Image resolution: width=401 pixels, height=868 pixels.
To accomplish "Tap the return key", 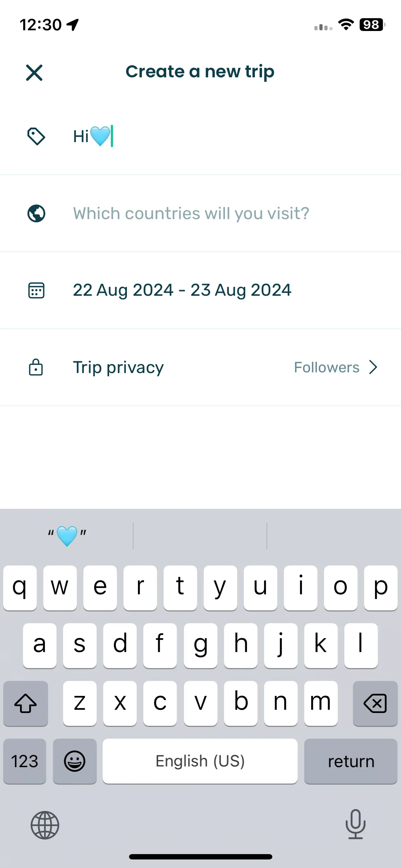I will (x=351, y=761).
